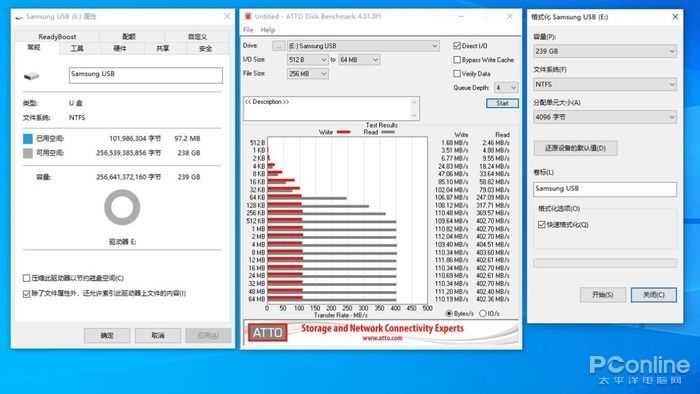Click the ATTO Disk Benchmark title bar icon
Viewport: 700px width, 394px height.
point(248,17)
